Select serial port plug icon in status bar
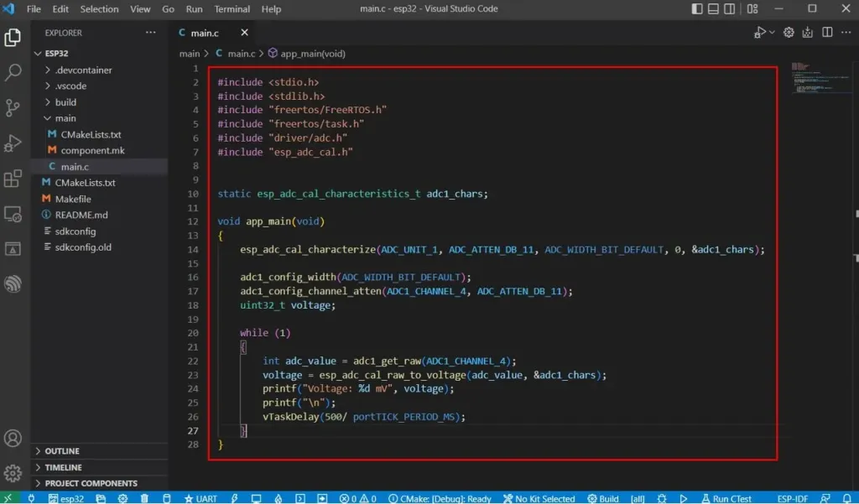Screen dimensions: 859x504 [31, 498]
